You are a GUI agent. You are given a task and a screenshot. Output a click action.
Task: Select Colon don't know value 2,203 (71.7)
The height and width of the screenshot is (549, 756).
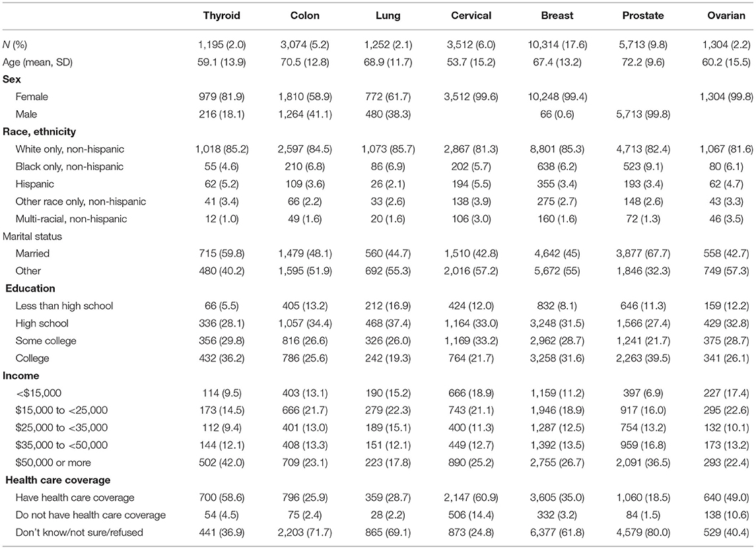pyautogui.click(x=305, y=533)
